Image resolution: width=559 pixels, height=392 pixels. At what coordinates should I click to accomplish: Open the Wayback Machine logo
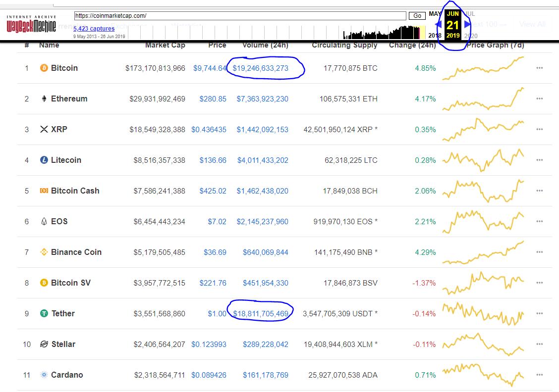point(31,24)
